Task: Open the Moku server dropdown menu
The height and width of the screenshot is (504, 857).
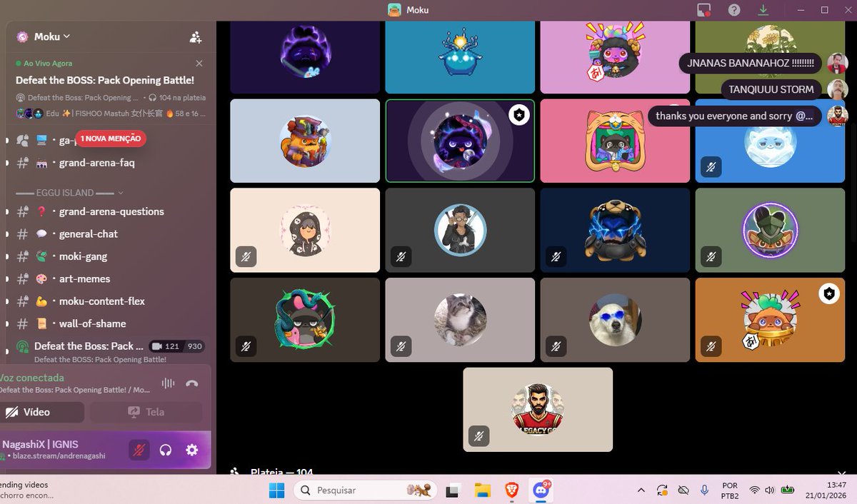Action: 52,36
